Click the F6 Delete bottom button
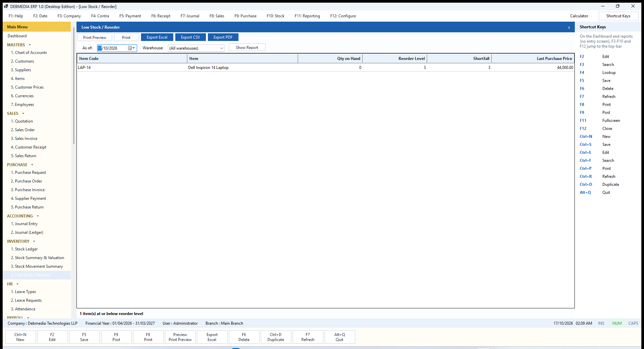Viewport: 644px width, 349px height. coord(244,337)
